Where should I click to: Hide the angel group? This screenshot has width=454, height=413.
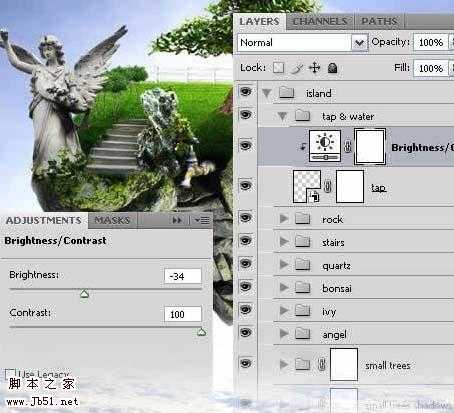point(246,332)
